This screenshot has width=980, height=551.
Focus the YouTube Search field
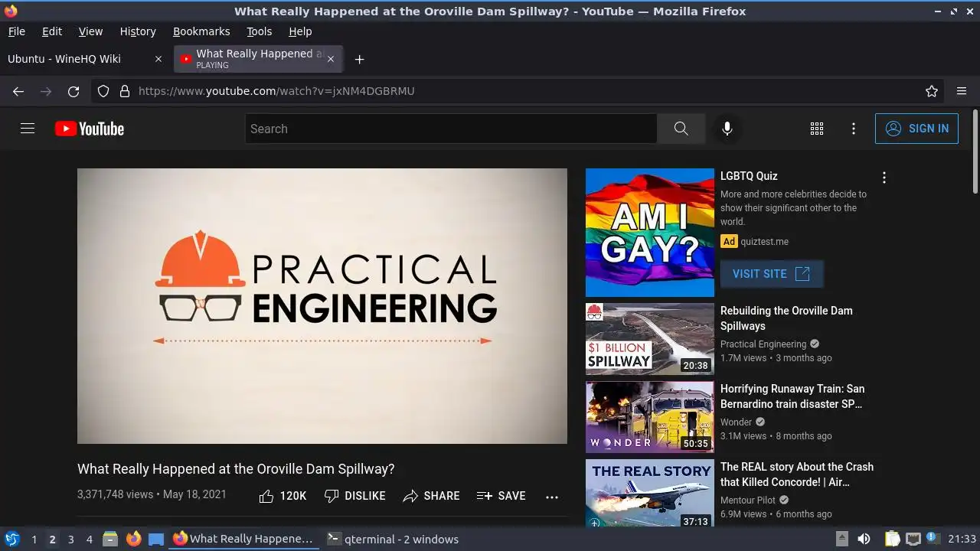[x=451, y=129]
